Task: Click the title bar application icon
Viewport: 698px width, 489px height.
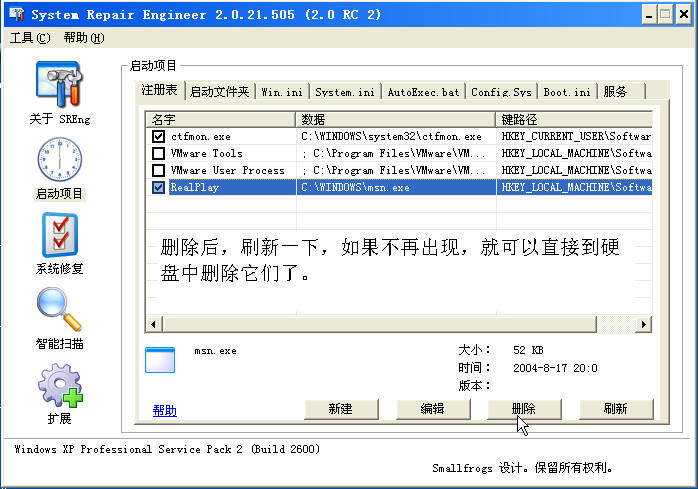Action: click(x=16, y=14)
